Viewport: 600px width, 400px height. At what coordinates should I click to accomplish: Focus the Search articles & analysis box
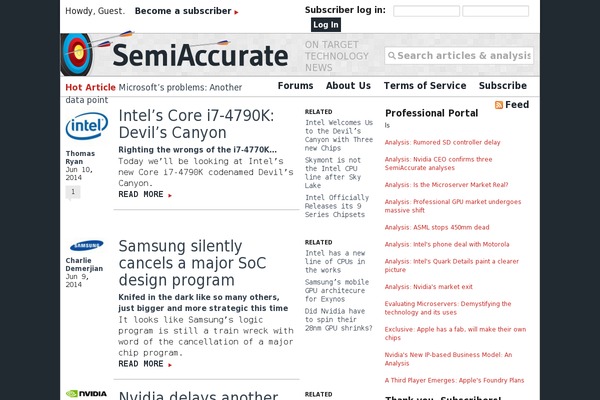click(x=459, y=56)
